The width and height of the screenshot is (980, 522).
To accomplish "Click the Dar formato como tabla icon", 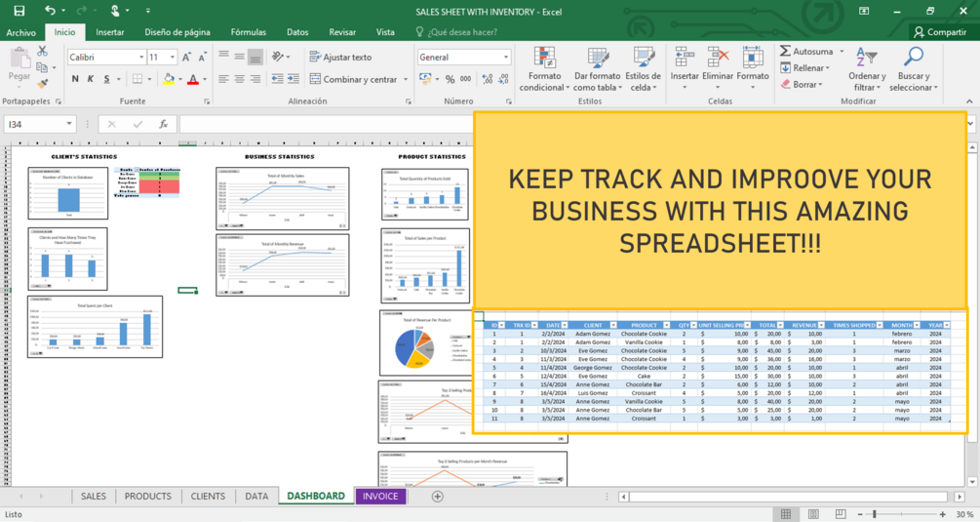I will click(x=598, y=58).
